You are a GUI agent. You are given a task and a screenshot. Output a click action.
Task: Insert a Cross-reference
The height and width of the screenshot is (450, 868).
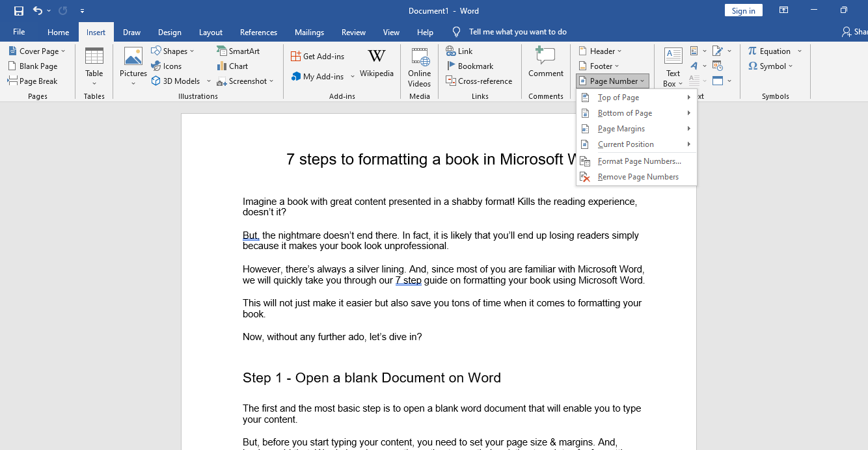pos(479,81)
